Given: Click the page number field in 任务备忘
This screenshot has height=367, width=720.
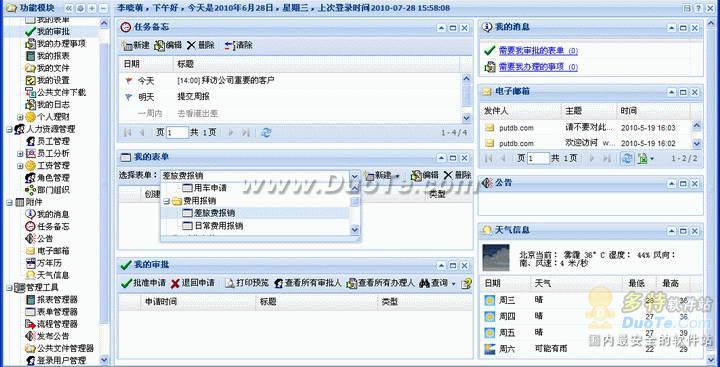Looking at the screenshot, I should [177, 133].
